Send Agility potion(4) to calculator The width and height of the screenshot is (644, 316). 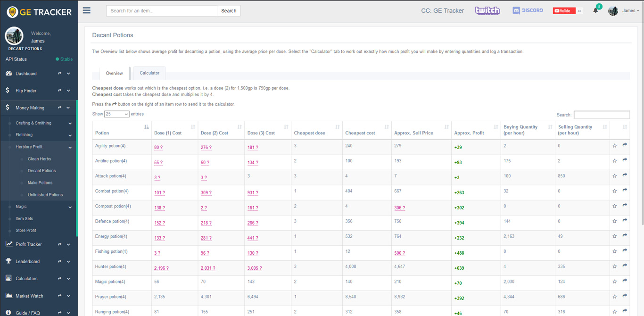click(x=625, y=145)
